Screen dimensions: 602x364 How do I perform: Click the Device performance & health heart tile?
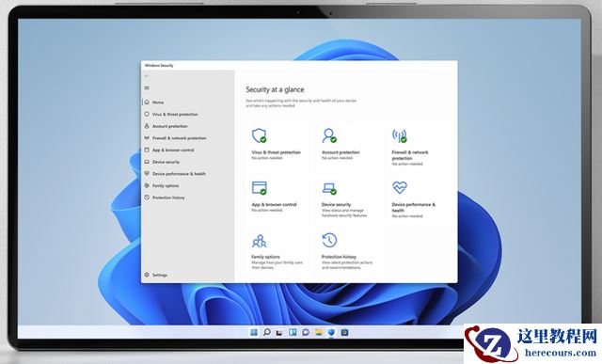pos(419,199)
